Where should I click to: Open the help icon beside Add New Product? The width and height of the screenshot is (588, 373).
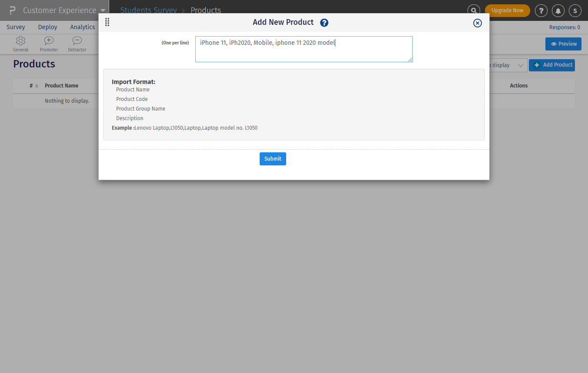324,22
